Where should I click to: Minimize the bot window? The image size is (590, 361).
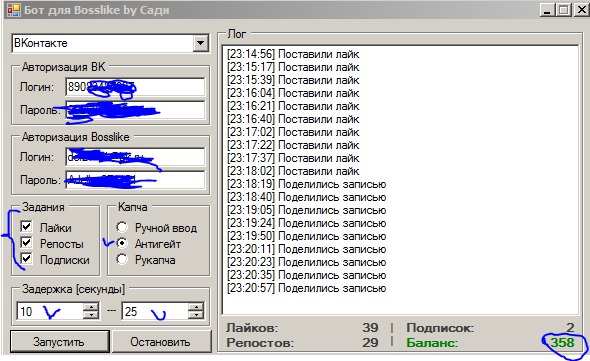click(x=547, y=10)
